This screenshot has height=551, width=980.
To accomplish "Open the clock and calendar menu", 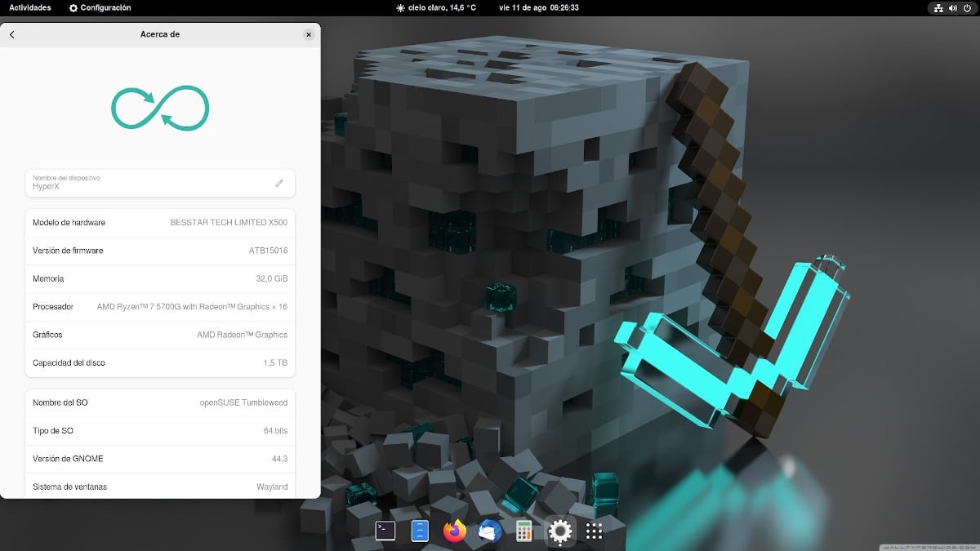I will [539, 7].
